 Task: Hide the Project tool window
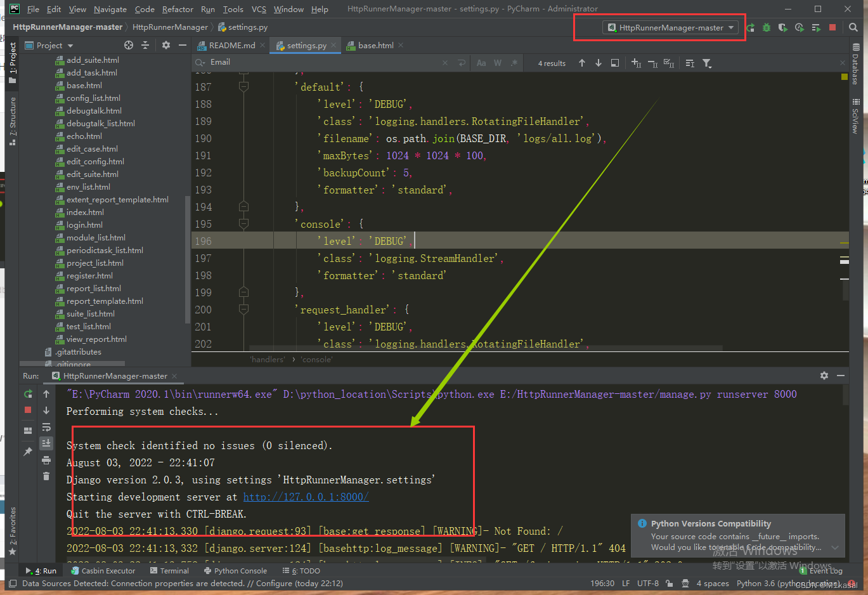183,45
